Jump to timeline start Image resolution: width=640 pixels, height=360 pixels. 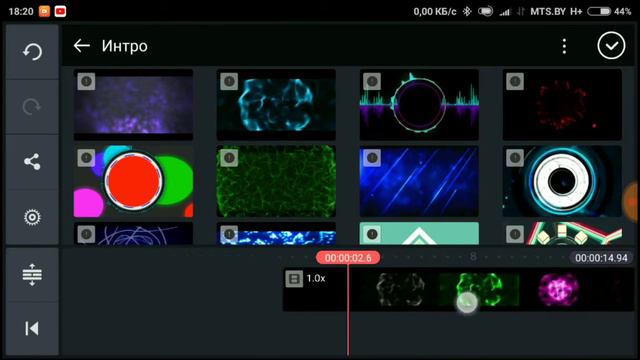coord(32,328)
